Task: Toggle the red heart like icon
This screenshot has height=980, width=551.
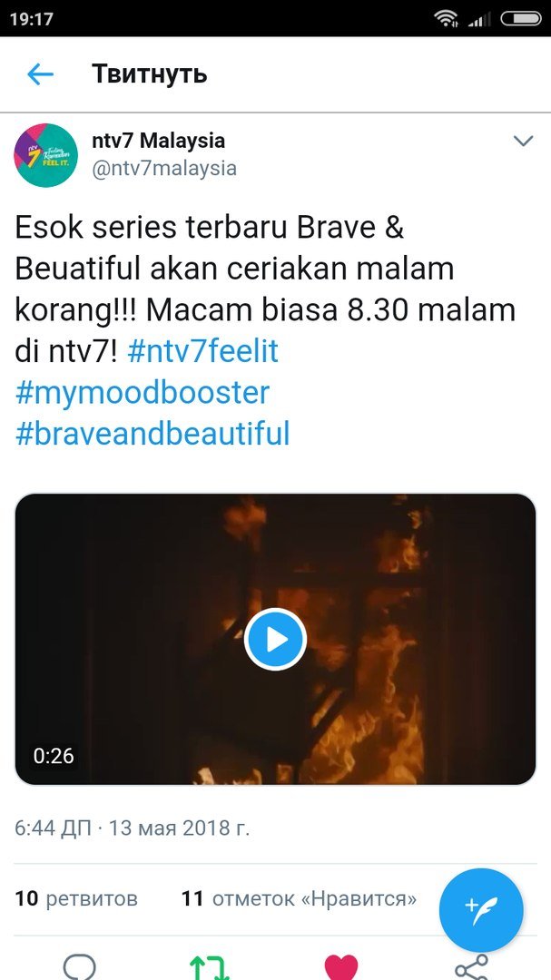Action: point(340,967)
